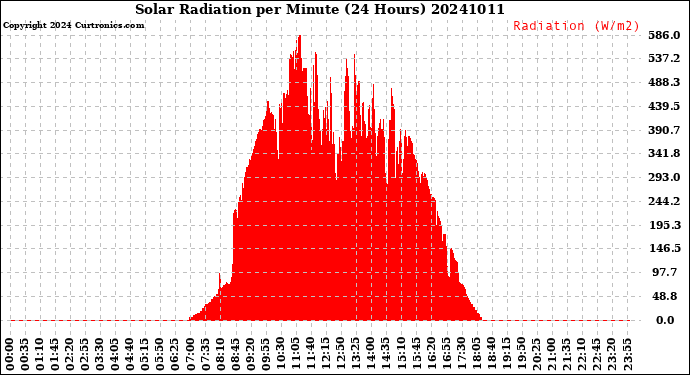Click the 12:15 time label
The height and width of the screenshot is (375, 690).
click(x=326, y=354)
